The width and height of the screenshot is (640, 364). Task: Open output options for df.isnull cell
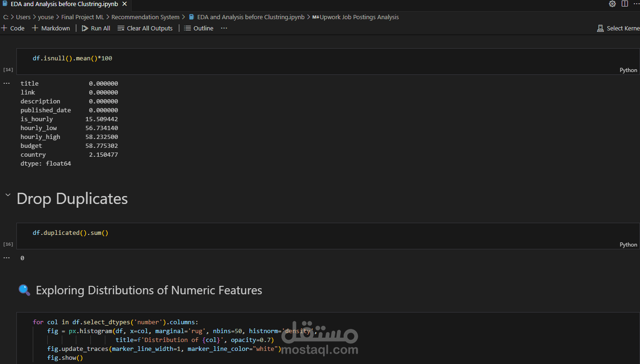pos(7,83)
